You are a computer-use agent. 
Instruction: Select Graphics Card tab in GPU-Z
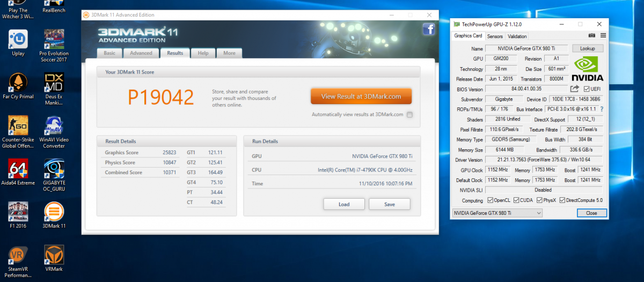point(468,35)
